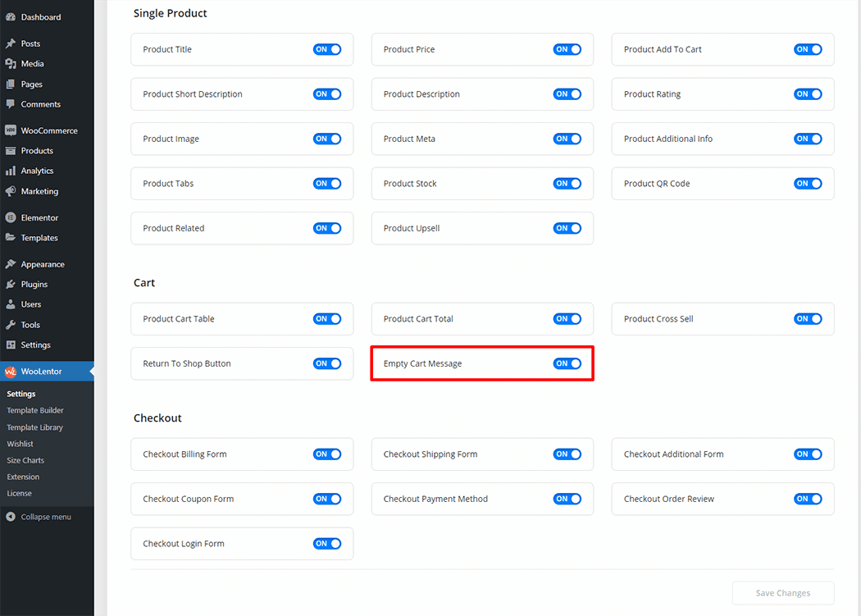
Task: Click the Media icon in sidebar
Action: click(11, 64)
